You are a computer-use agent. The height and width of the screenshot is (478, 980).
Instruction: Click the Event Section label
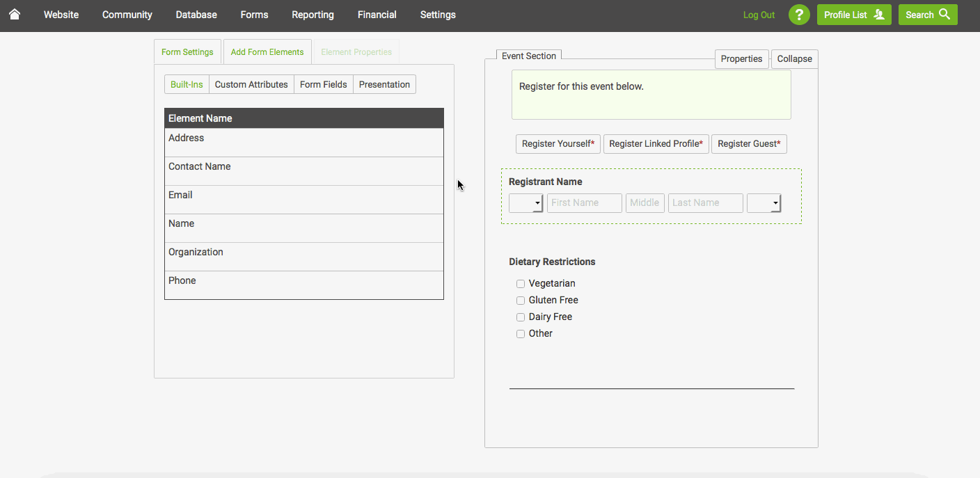(x=529, y=56)
